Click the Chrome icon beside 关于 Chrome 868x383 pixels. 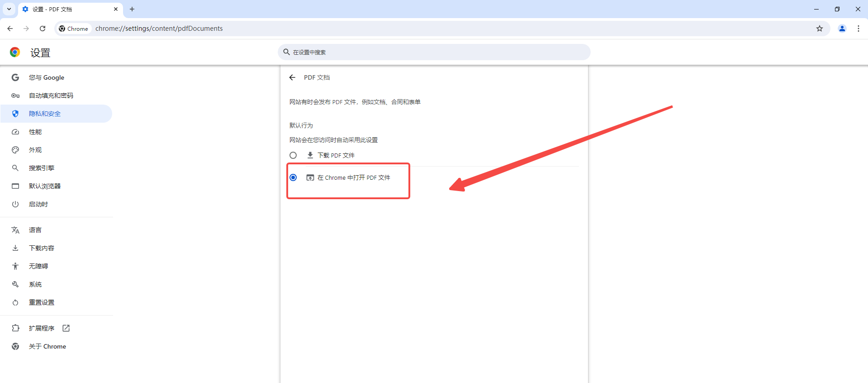coord(15,346)
